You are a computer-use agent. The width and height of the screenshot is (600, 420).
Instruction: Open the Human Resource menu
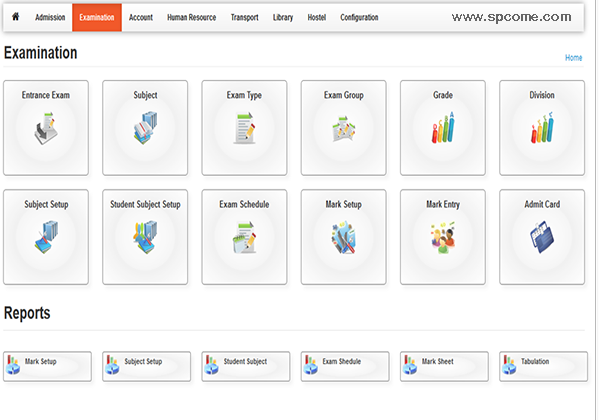click(x=191, y=18)
